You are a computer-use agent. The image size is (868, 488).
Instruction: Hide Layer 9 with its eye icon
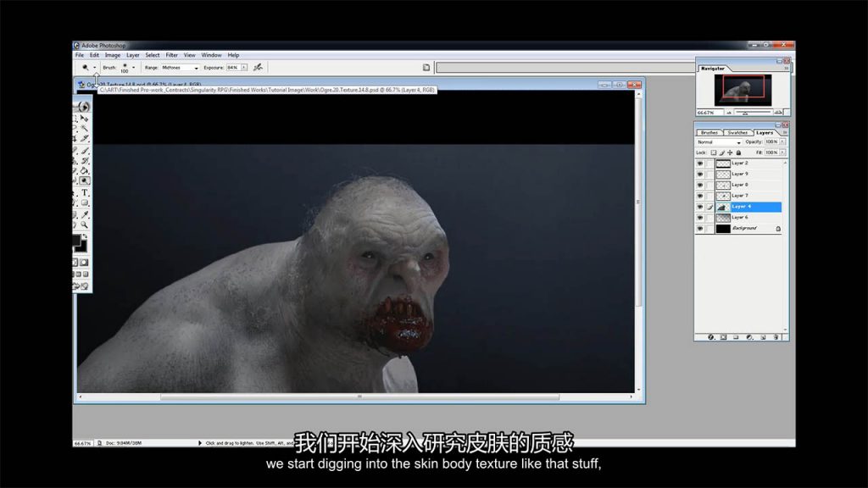tap(700, 175)
